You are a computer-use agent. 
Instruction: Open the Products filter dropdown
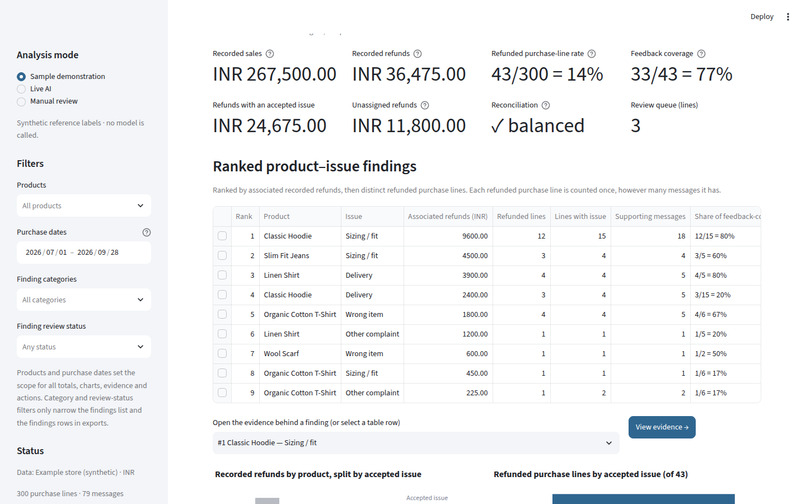(84, 206)
